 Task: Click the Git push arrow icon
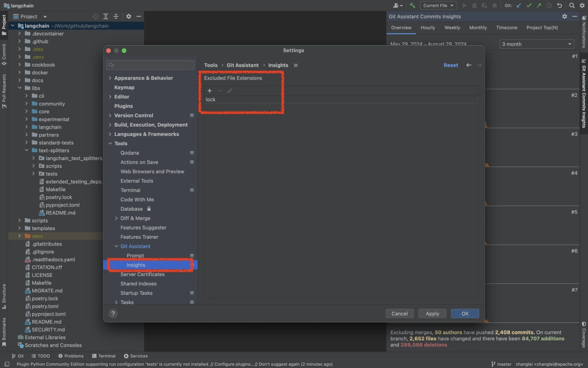[539, 6]
